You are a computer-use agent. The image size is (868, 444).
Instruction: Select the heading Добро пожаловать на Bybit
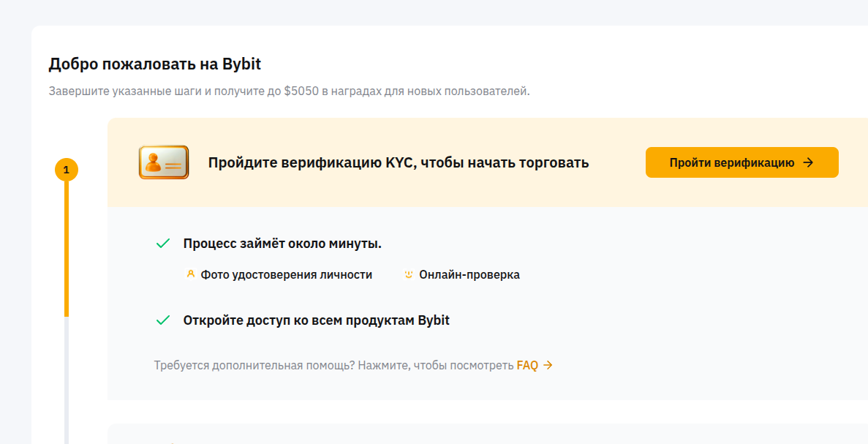click(155, 64)
